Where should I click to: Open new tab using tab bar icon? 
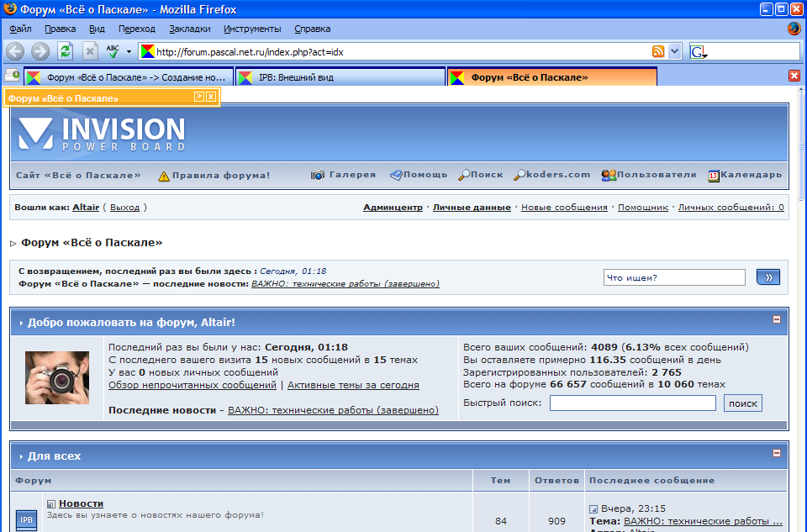point(12,76)
